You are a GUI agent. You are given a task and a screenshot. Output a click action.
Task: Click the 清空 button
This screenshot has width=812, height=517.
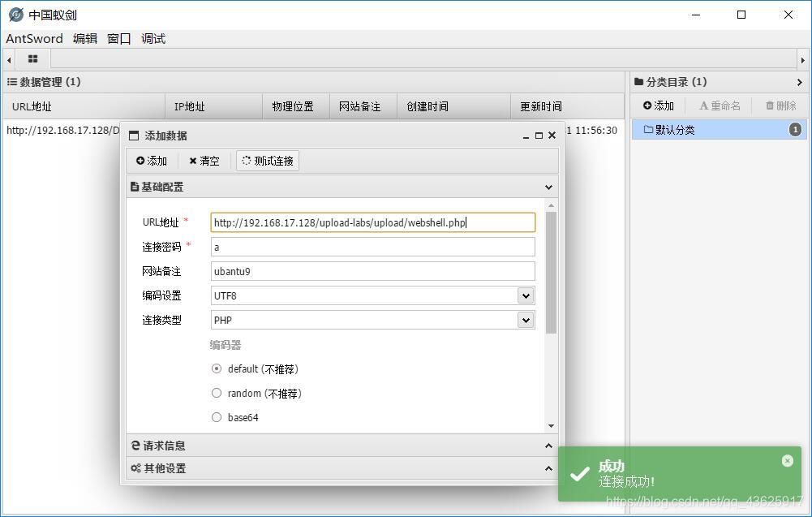coord(204,162)
